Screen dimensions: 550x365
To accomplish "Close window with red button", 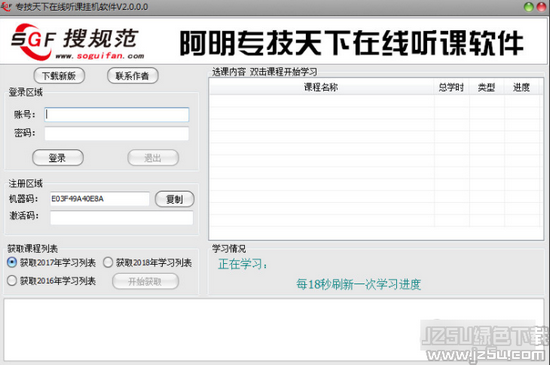I will pyautogui.click(x=542, y=7).
